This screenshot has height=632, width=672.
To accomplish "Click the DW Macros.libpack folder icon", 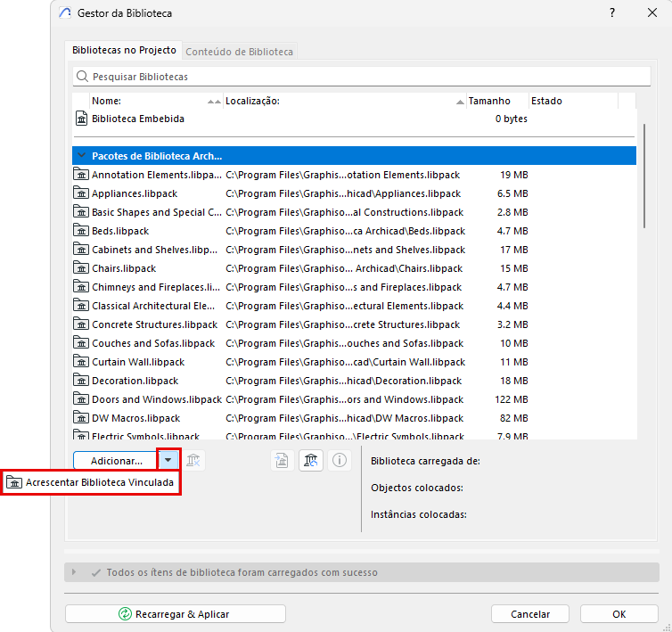I will (81, 417).
